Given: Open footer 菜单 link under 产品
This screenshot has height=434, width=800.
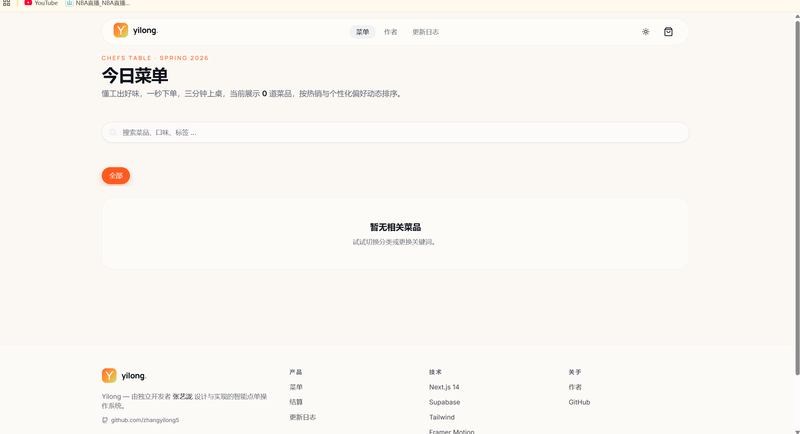Looking at the screenshot, I should pos(296,387).
